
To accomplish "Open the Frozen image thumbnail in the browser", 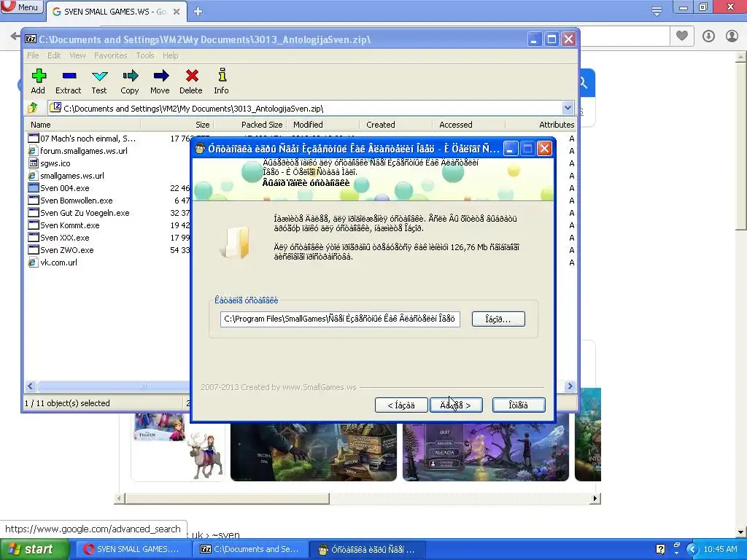I will pyautogui.click(x=177, y=447).
